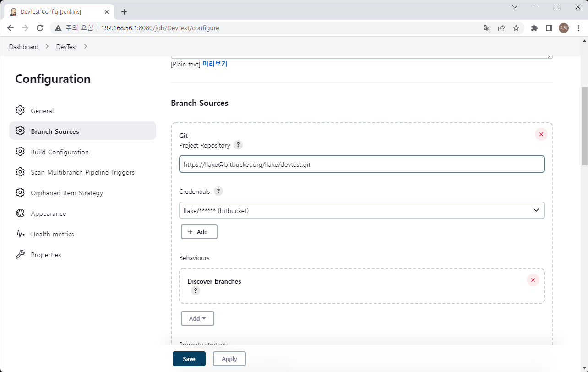Click the Save button

pos(189,359)
